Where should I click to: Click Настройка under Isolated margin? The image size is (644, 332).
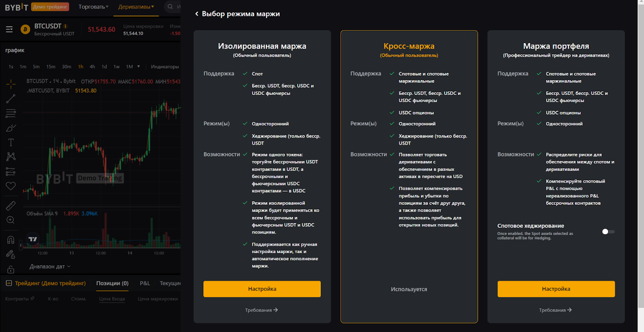[x=262, y=289]
